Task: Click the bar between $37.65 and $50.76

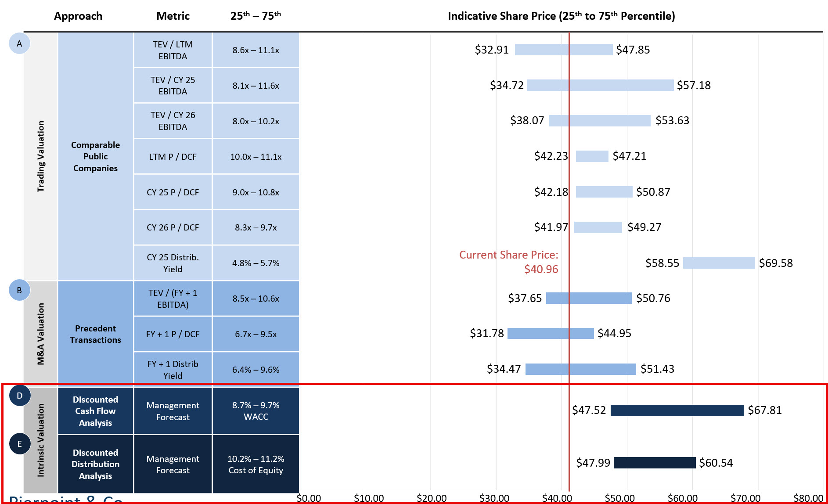Action: pos(589,298)
